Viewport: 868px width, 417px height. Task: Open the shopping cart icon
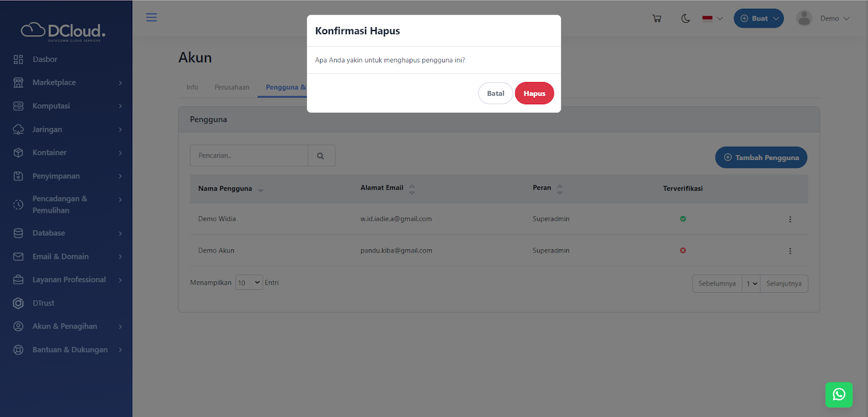coord(657,18)
